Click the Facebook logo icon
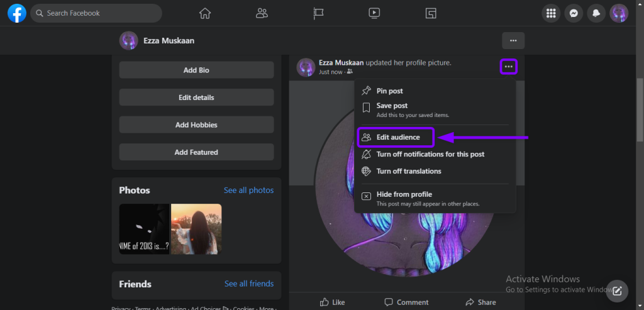 (16, 13)
